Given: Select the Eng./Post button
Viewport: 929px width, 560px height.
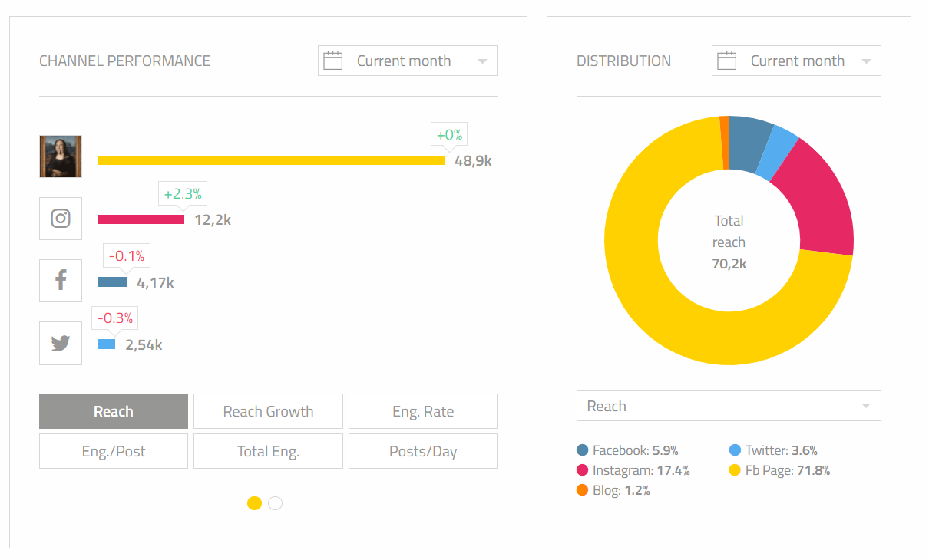Looking at the screenshot, I should pos(114,451).
